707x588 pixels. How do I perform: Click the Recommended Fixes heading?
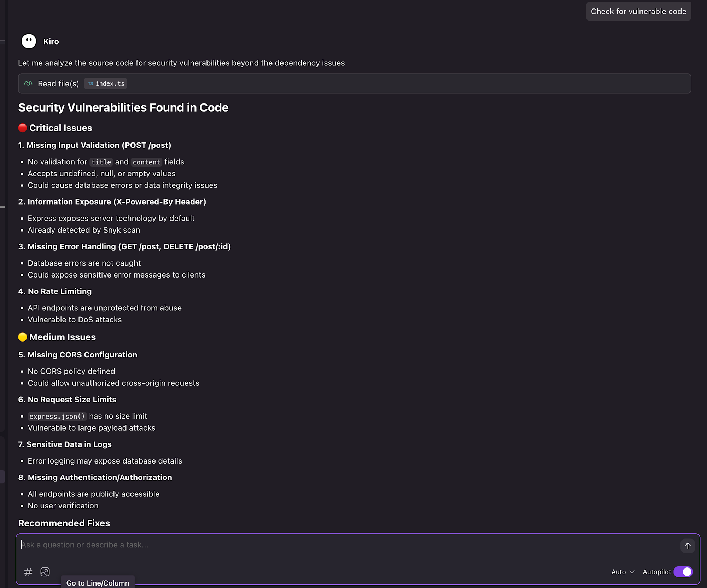64,523
